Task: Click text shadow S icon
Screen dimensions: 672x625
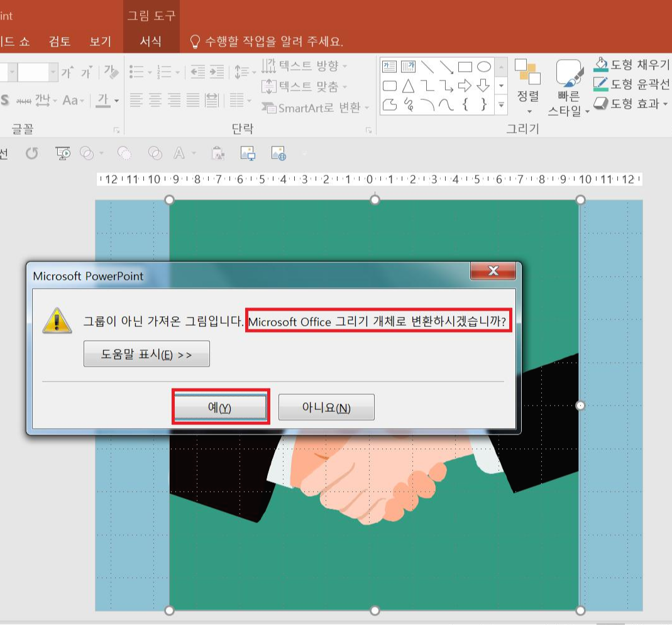Action: tap(4, 101)
